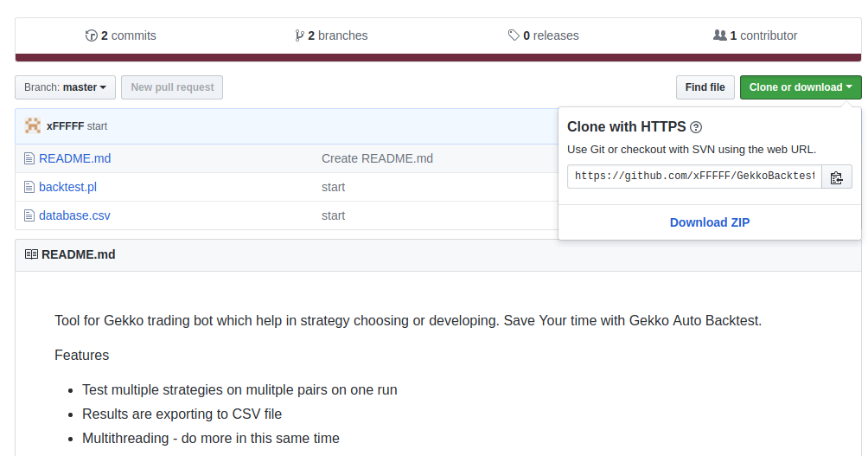Open the README.md file link
The width and height of the screenshot is (868, 456).
pos(74,158)
